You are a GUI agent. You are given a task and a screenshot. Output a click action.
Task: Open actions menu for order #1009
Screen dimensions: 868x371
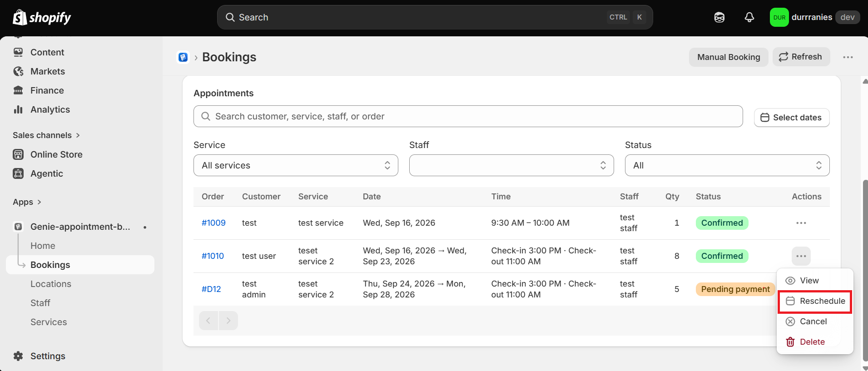click(x=801, y=223)
